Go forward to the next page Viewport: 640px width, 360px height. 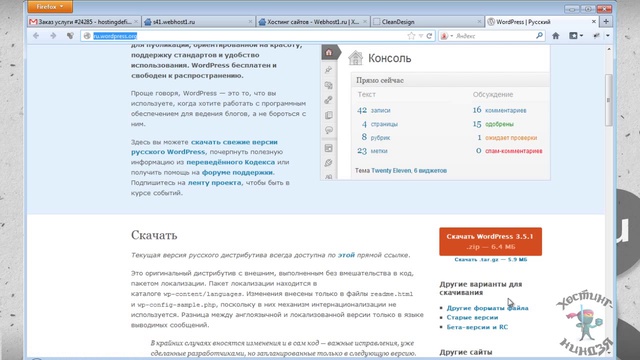pyautogui.click(x=53, y=36)
